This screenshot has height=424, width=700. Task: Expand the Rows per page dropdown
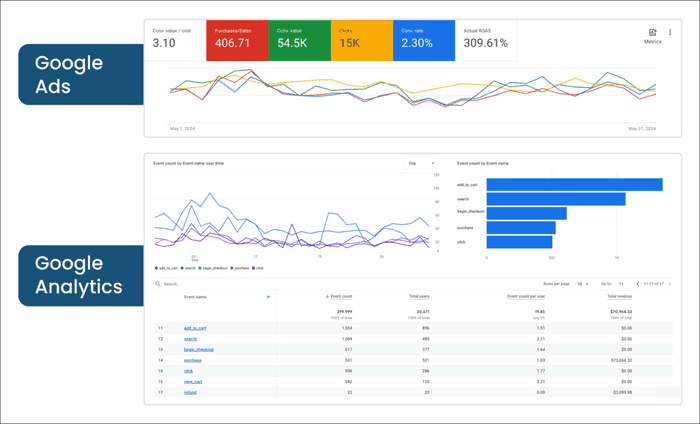(583, 284)
